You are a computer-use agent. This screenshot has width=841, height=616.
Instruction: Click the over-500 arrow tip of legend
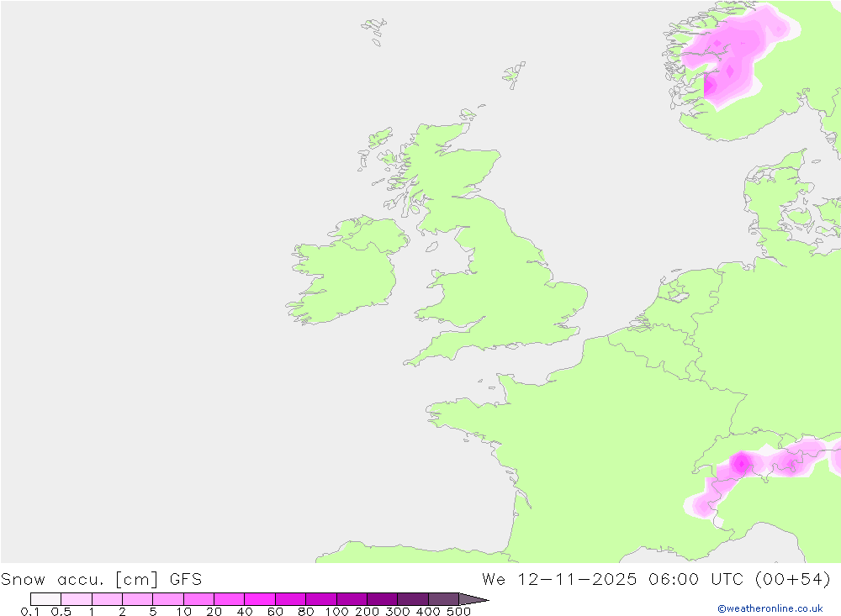coord(473,599)
